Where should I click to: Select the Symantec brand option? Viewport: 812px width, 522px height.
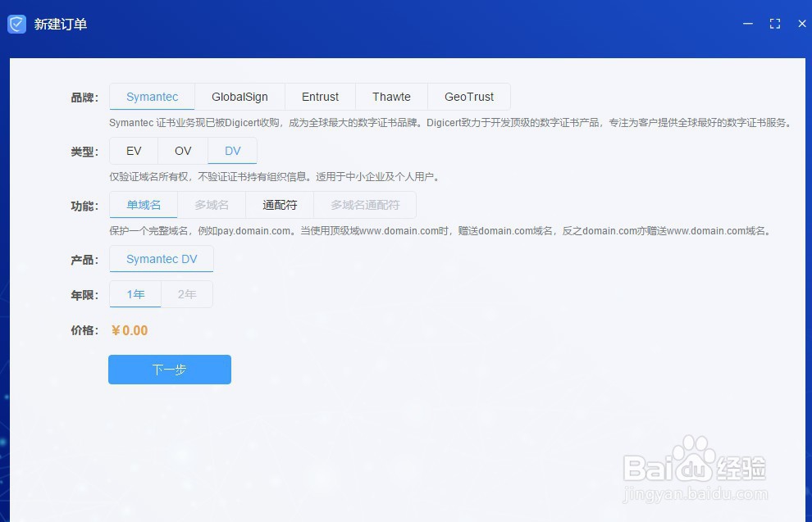click(153, 97)
